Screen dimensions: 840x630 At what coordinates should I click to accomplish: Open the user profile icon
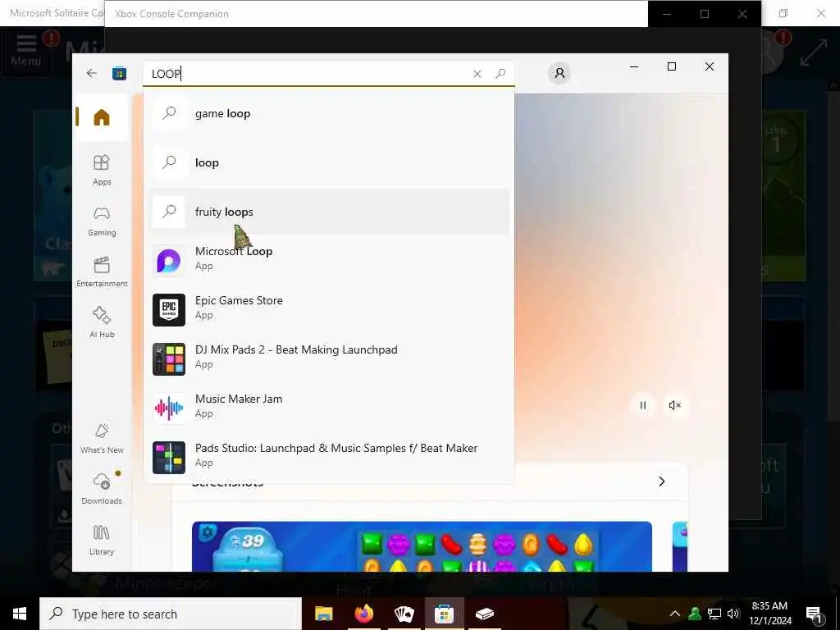click(559, 73)
